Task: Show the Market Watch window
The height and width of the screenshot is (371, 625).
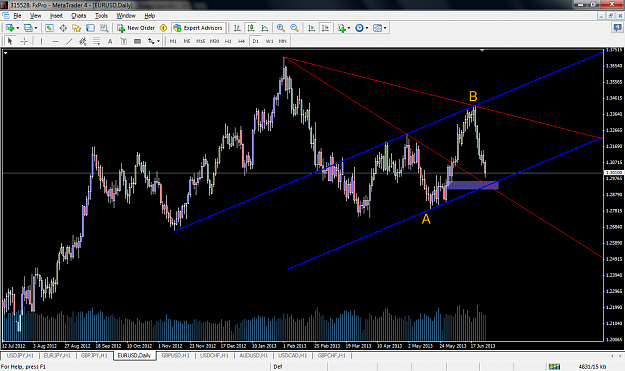Action: point(49,28)
